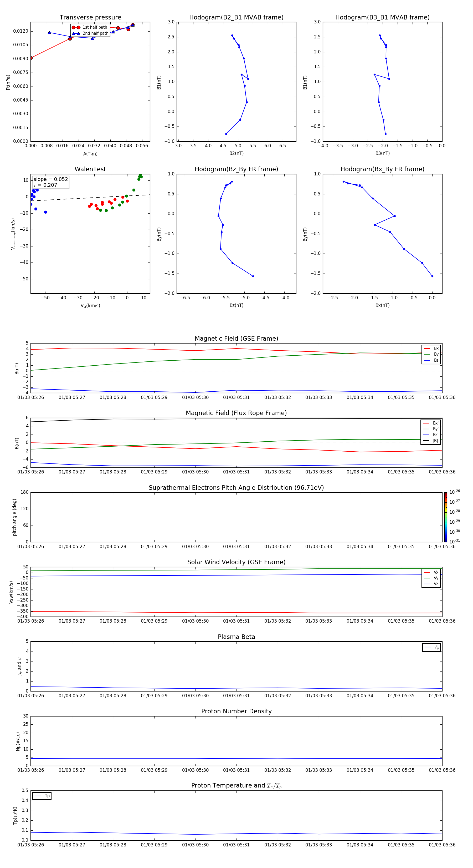Click the 'B3(nT)' x-axis label
Viewport: 473px width, 868px height.
(382, 153)
